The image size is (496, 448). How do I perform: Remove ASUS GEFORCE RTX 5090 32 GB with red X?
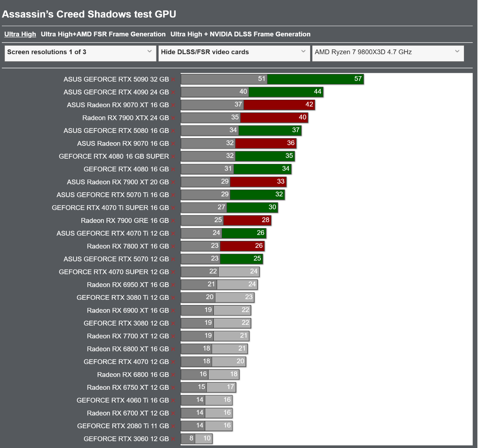(x=174, y=80)
